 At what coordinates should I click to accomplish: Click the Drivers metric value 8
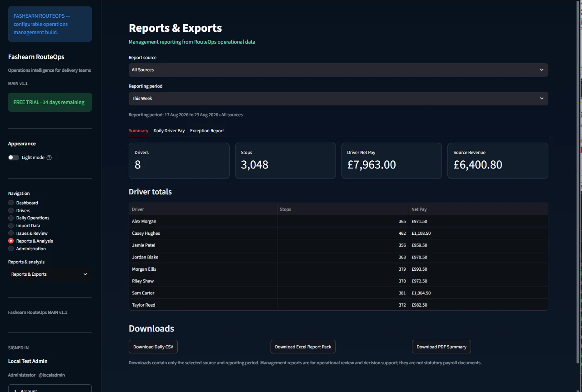138,164
